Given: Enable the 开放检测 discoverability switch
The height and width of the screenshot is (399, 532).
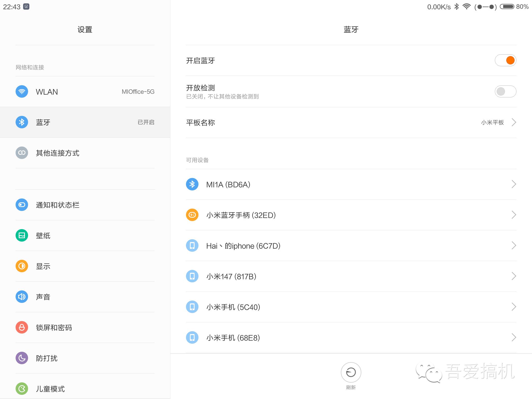Looking at the screenshot, I should [x=505, y=91].
